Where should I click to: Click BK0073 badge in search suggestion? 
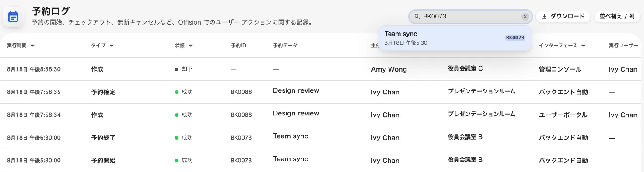click(515, 38)
